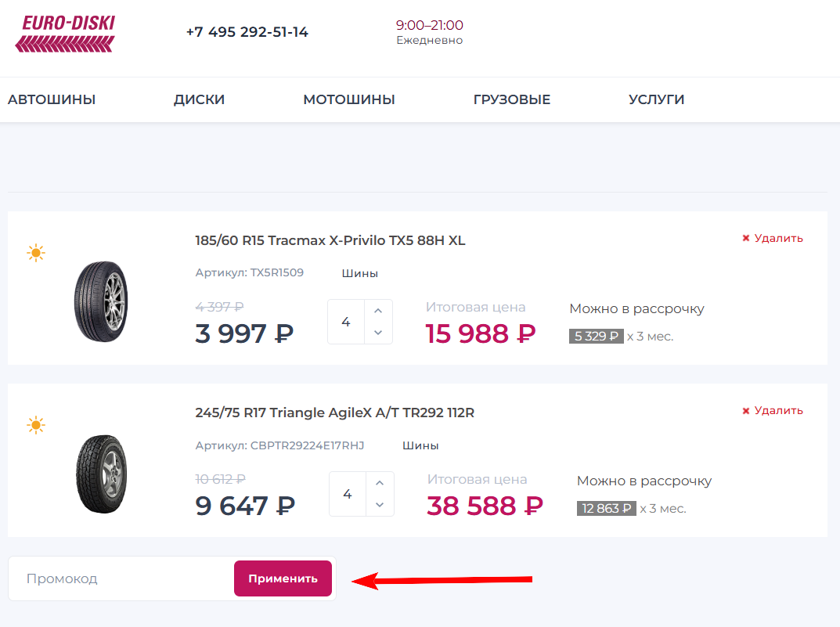840x627 pixels.
Task: Click the red X beside Triangle Удалить
Action: click(746, 410)
